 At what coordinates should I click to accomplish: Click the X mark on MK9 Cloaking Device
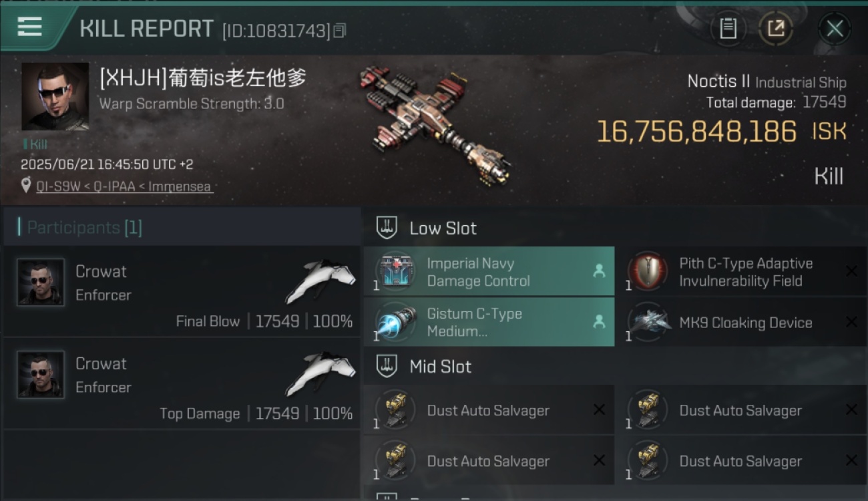click(x=851, y=322)
